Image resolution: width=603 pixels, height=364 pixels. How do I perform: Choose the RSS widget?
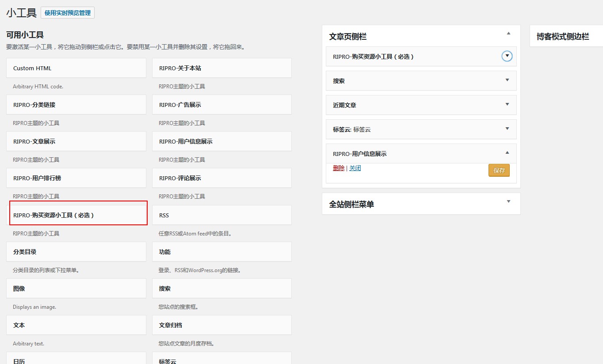pos(222,215)
